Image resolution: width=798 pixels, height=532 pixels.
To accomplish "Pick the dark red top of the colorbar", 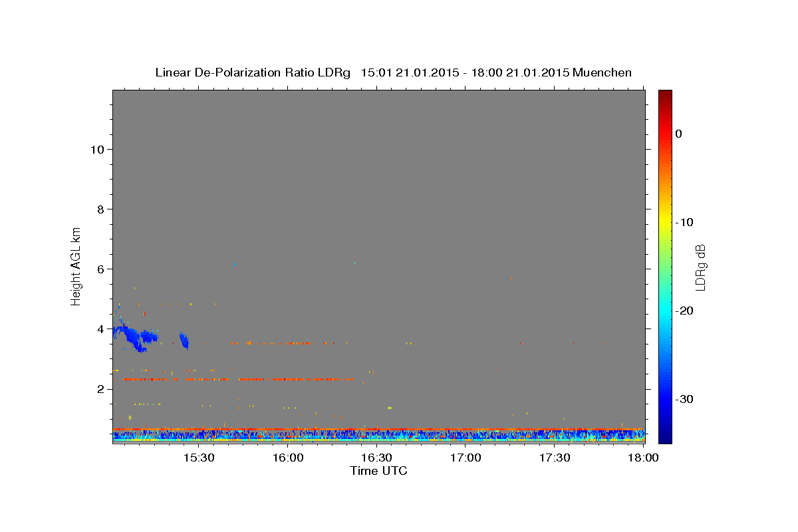I will [665, 95].
